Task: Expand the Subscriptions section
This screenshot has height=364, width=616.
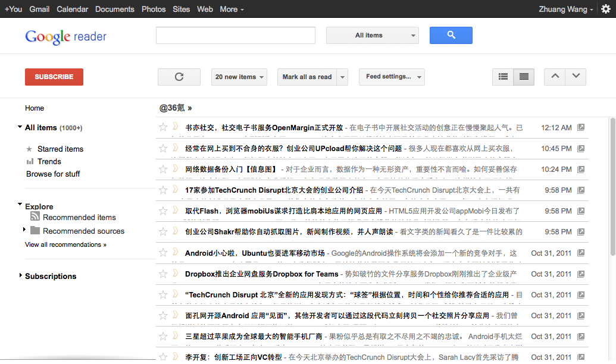Action: (20, 275)
